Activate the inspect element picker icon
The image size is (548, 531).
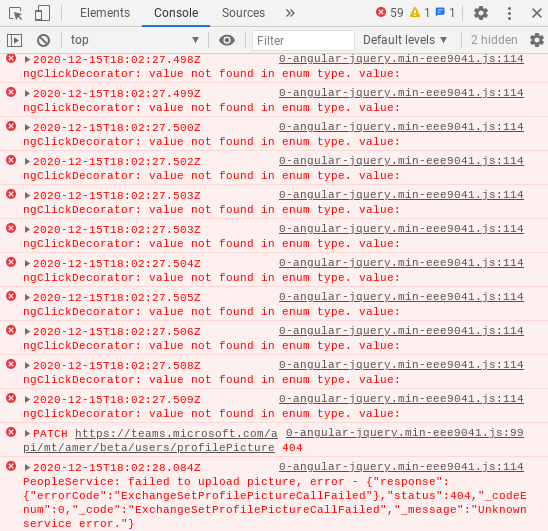(15, 13)
